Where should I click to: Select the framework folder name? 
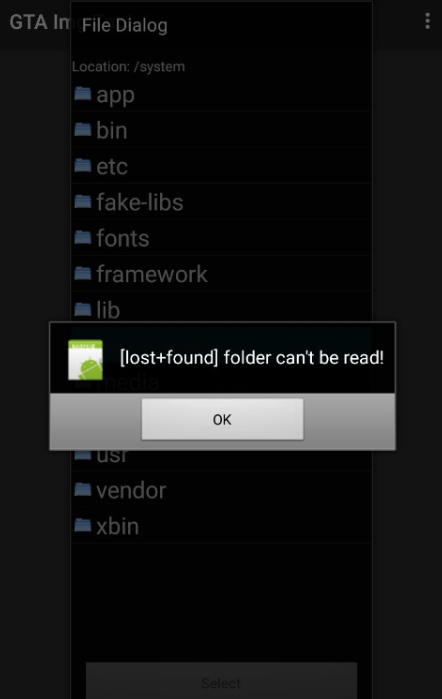(x=152, y=274)
